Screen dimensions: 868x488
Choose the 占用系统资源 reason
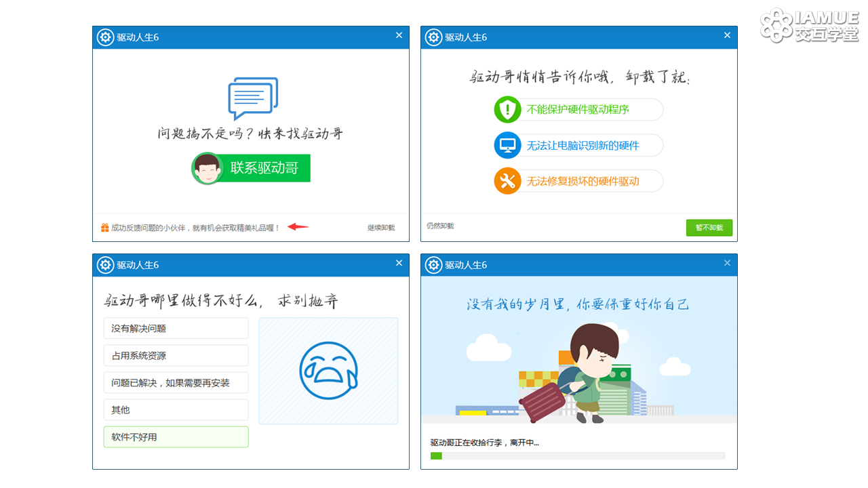point(176,355)
